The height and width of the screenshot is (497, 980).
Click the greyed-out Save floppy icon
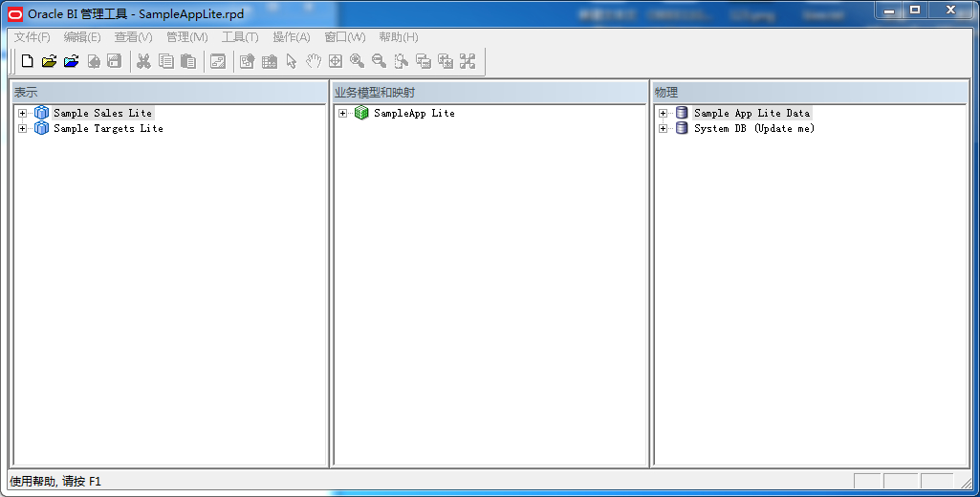coord(115,60)
